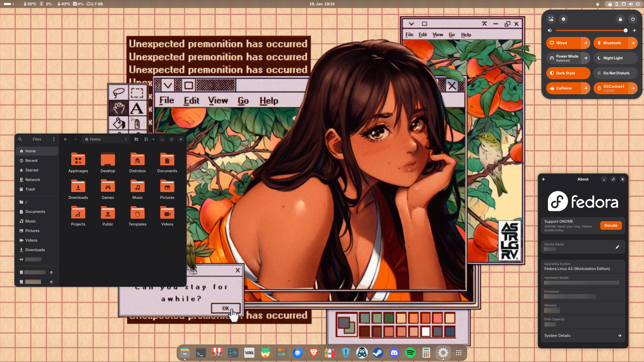Select Recent in Files sidebar
This screenshot has height=362, width=644.
tap(31, 161)
